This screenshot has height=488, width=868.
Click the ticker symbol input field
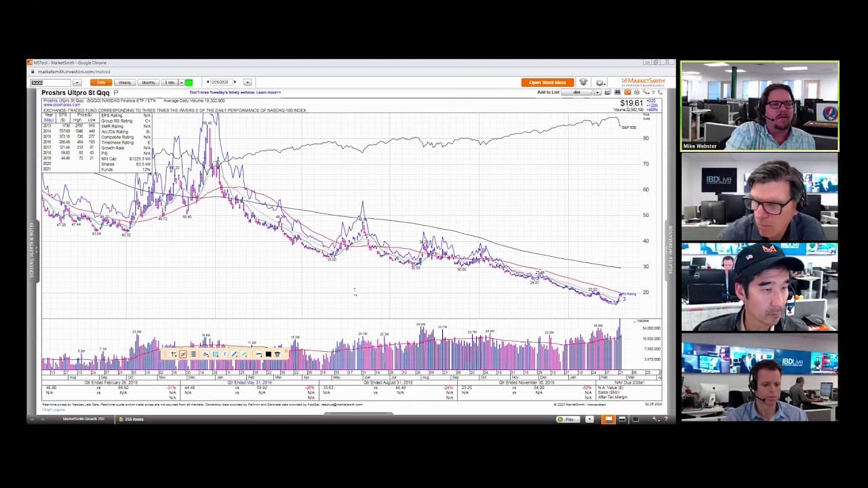[51, 83]
